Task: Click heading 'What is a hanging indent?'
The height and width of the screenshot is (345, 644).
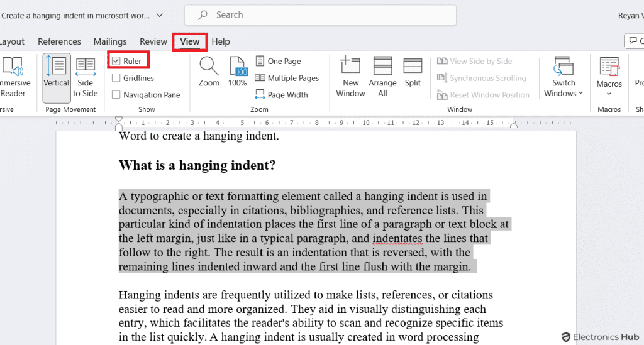Action: pyautogui.click(x=197, y=165)
